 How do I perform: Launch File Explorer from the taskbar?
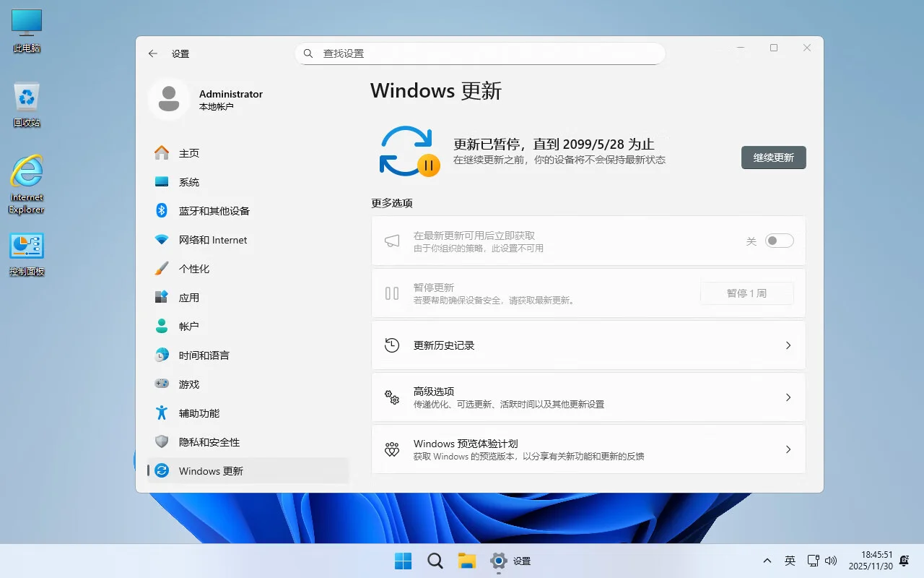[x=466, y=560]
